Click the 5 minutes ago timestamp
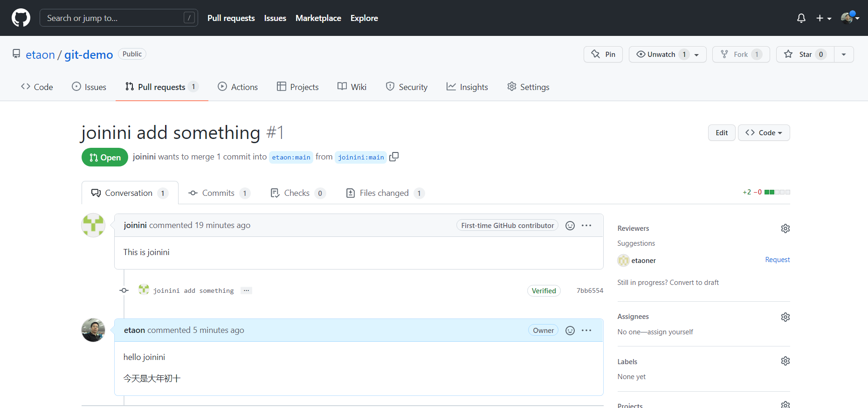This screenshot has height=408, width=868. (219, 330)
